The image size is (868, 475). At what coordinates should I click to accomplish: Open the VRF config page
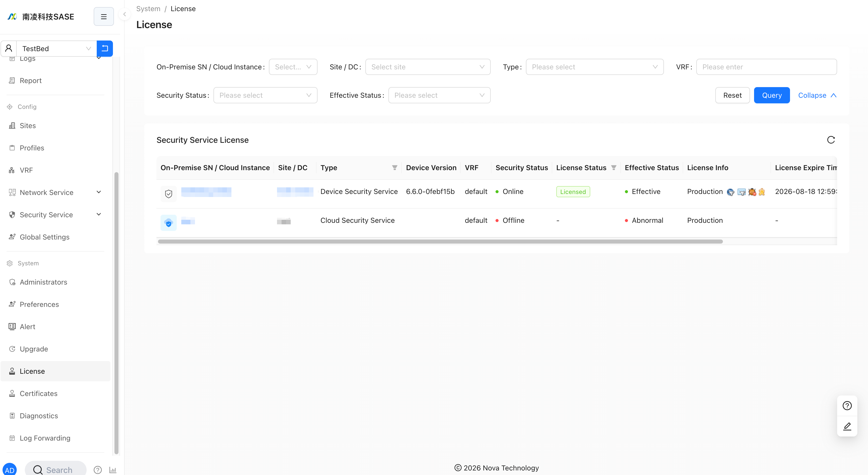(26, 170)
